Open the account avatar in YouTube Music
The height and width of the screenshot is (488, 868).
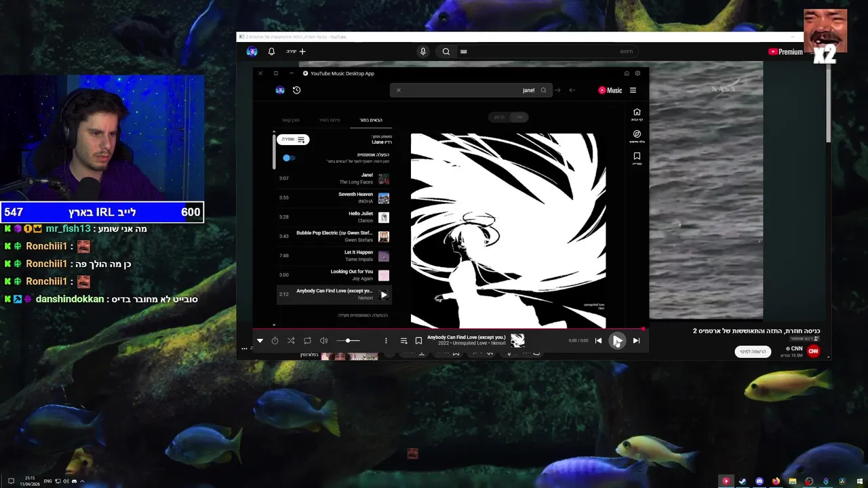(x=280, y=90)
